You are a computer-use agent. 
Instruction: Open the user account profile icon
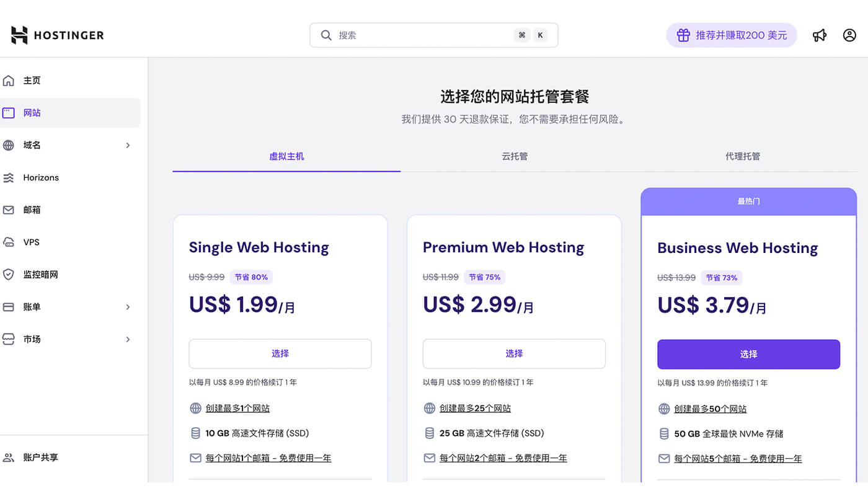[849, 35]
